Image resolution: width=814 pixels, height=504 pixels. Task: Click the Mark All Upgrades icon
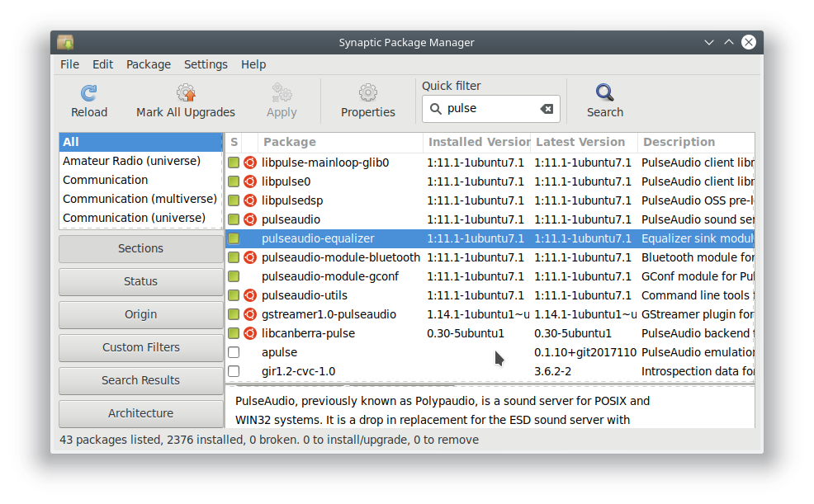pyautogui.click(x=186, y=93)
